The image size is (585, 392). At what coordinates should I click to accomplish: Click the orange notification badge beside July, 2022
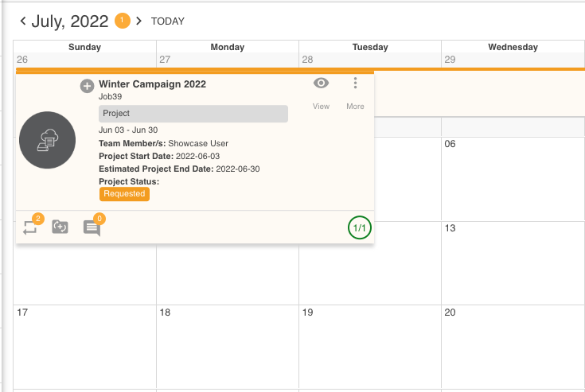click(x=123, y=20)
